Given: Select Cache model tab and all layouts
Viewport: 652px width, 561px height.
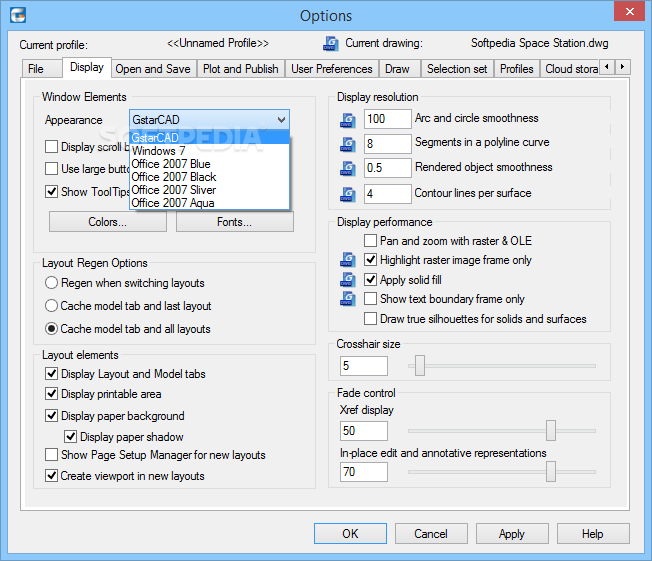Looking at the screenshot, I should [51, 329].
